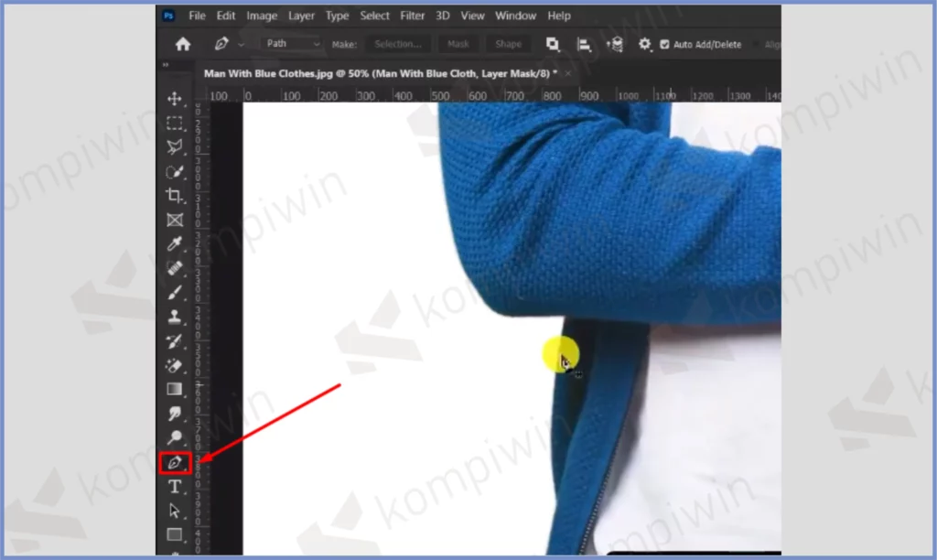The width and height of the screenshot is (937, 560).
Task: Close the Man With Blue Clothes.jpg tab
Action: click(x=565, y=73)
